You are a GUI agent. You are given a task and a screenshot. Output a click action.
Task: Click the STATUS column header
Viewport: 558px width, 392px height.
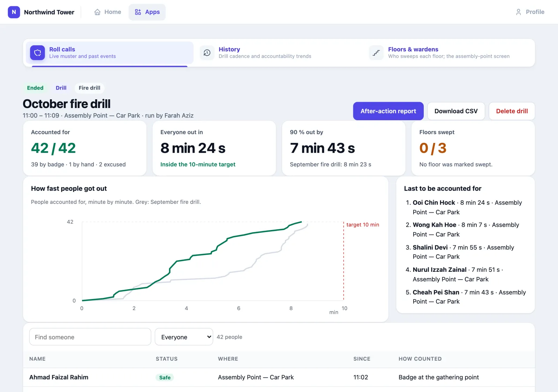167,359
